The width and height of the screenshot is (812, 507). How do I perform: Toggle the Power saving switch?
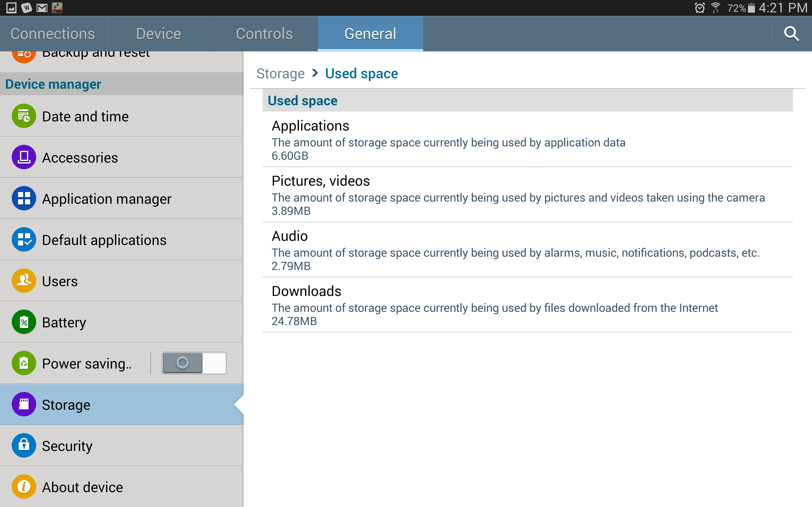[x=194, y=363]
